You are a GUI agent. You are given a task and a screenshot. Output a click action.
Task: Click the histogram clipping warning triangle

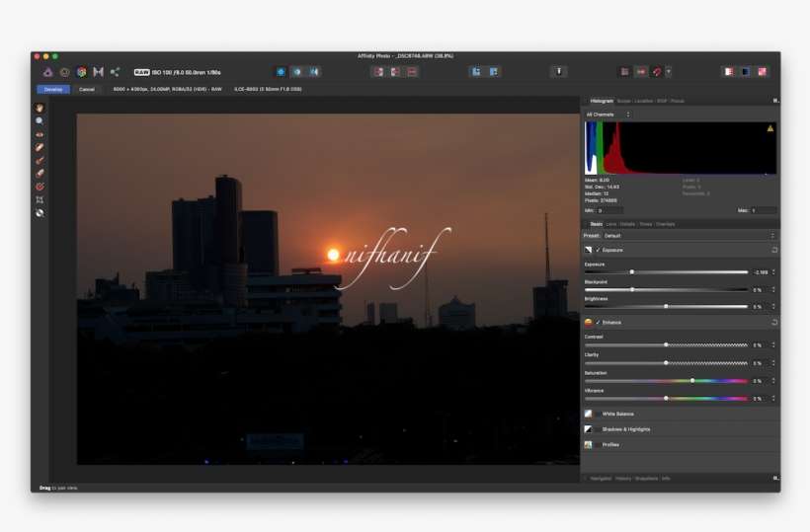click(x=769, y=128)
